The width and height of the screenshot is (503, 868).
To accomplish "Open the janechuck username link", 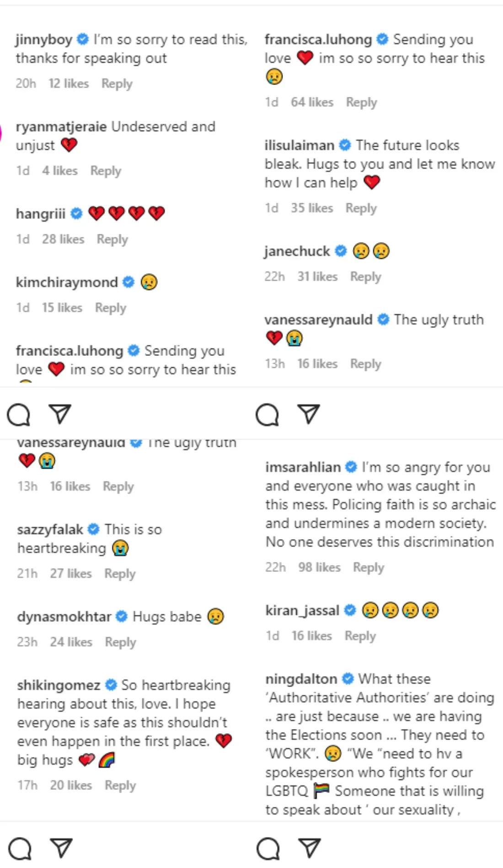I will coord(297,251).
